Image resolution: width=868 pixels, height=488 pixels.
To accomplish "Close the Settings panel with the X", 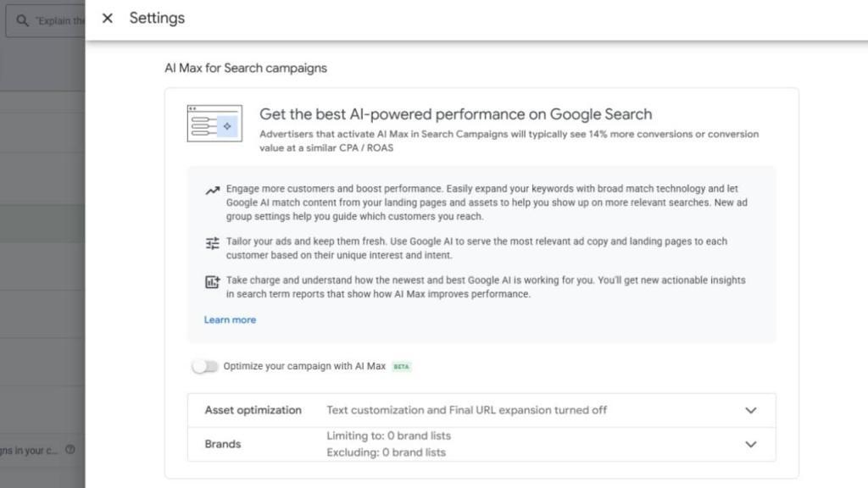I will [x=107, y=18].
